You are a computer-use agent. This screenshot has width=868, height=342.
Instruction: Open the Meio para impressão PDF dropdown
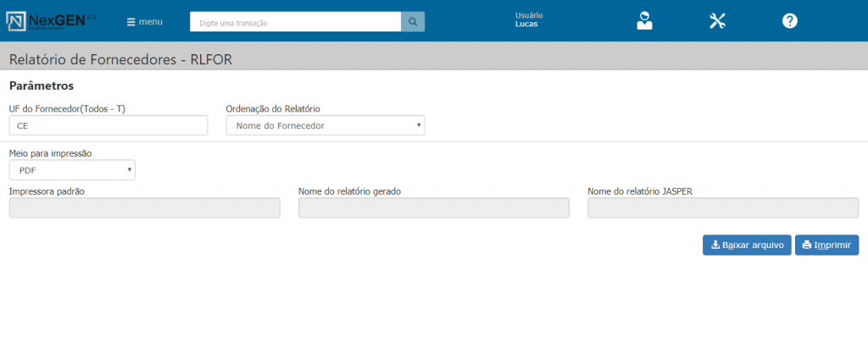[72, 170]
